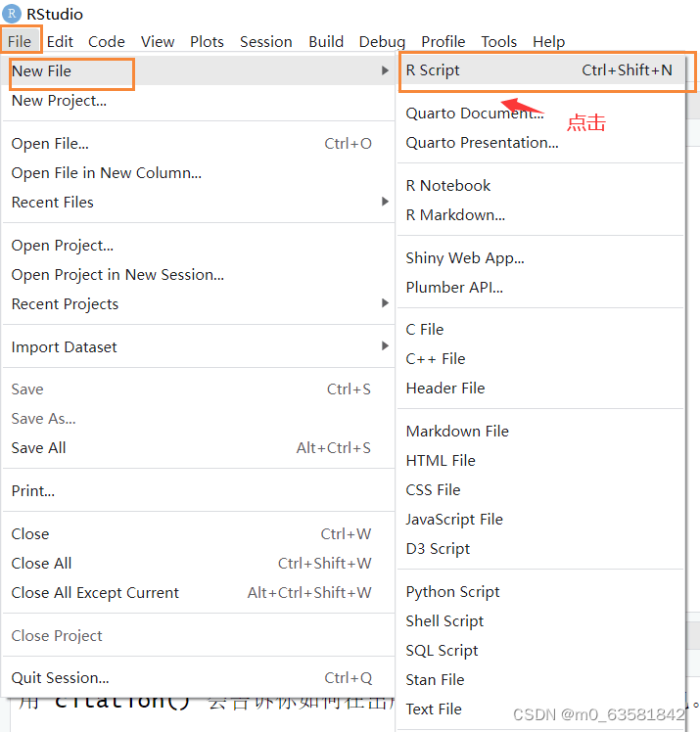Select Open File in New Column...

pyautogui.click(x=199, y=173)
